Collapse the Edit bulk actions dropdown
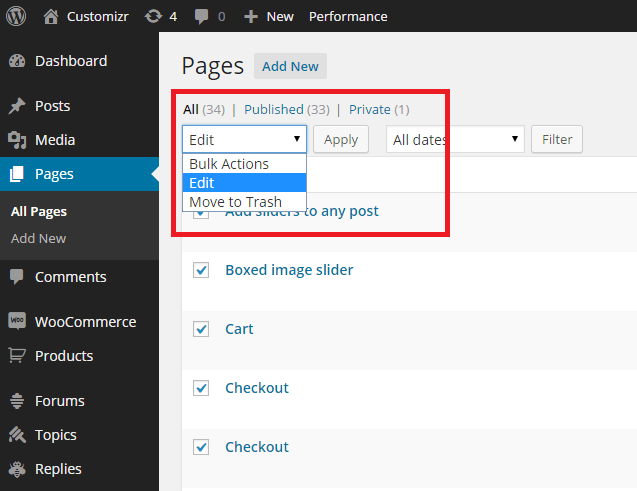This screenshot has width=637, height=491. point(244,139)
